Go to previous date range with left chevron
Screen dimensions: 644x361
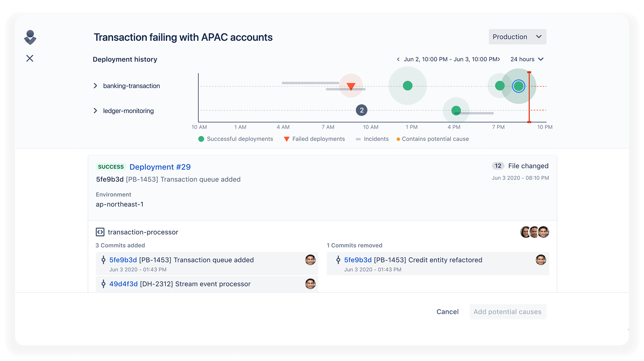[398, 59]
